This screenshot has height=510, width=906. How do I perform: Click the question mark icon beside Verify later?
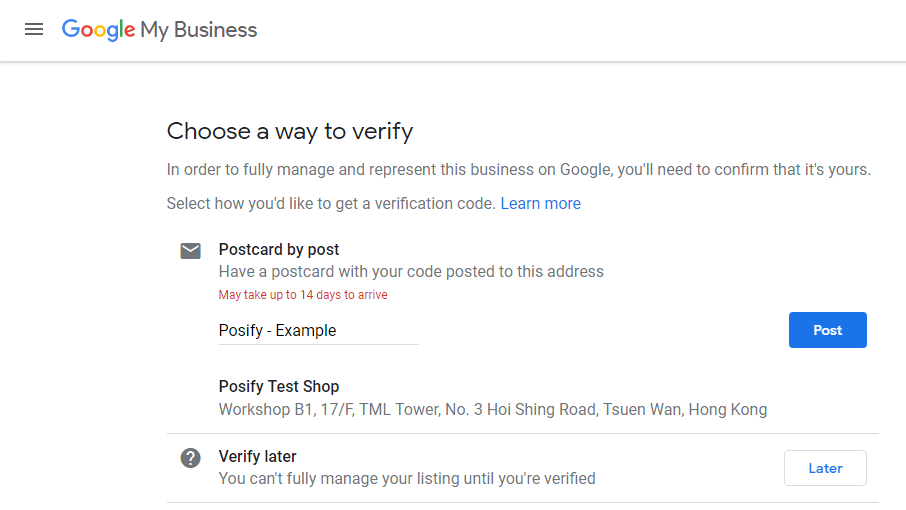tap(190, 458)
